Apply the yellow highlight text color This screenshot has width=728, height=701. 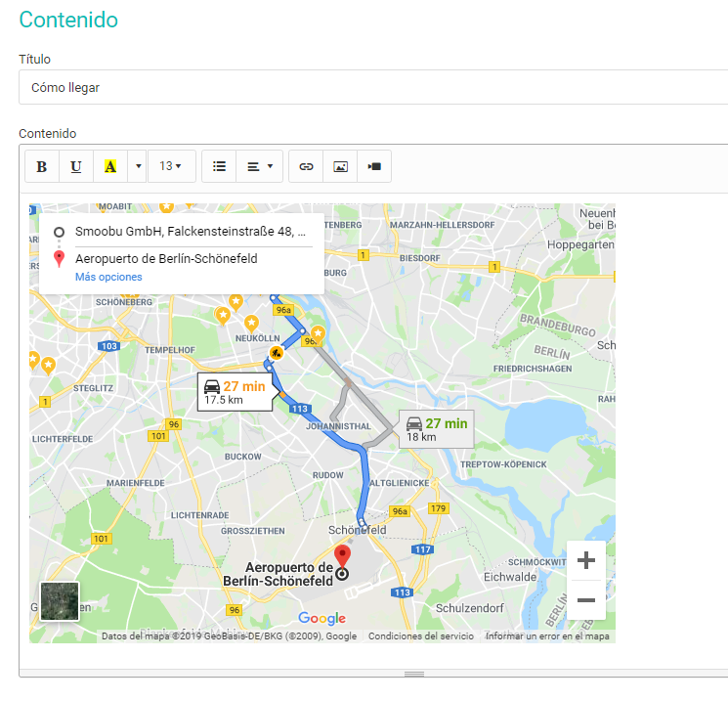(110, 166)
